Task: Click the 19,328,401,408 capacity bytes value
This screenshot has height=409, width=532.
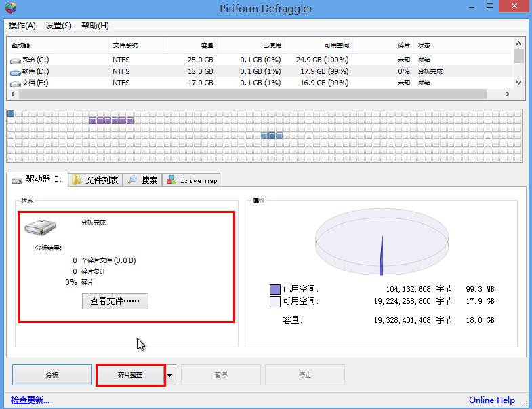Action: point(402,320)
